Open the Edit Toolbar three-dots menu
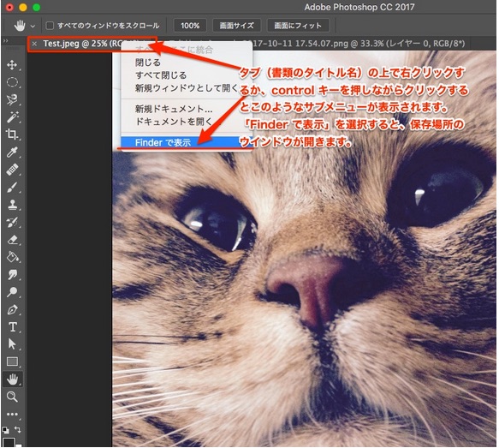Screen dimensions: 499x448 click(x=12, y=414)
